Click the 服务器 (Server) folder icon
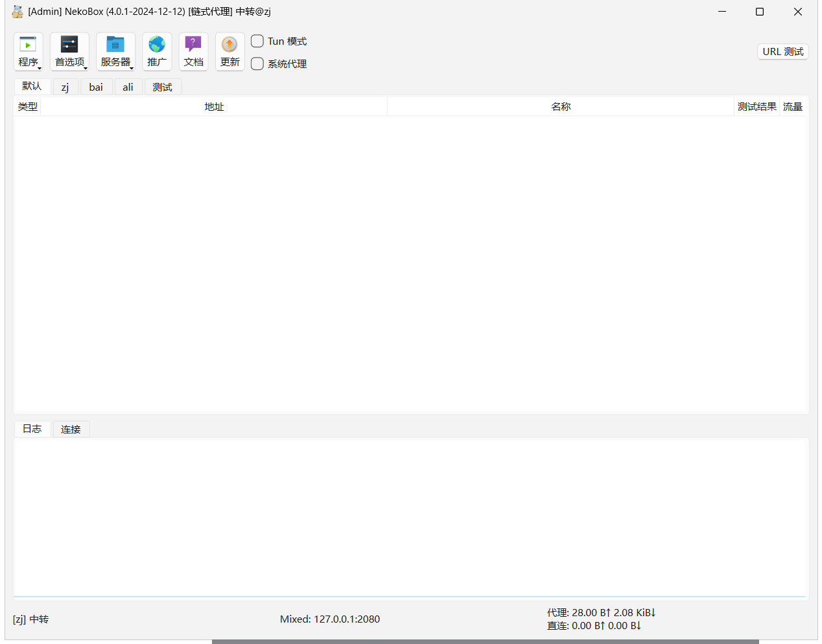The height and width of the screenshot is (644, 822). (x=115, y=45)
